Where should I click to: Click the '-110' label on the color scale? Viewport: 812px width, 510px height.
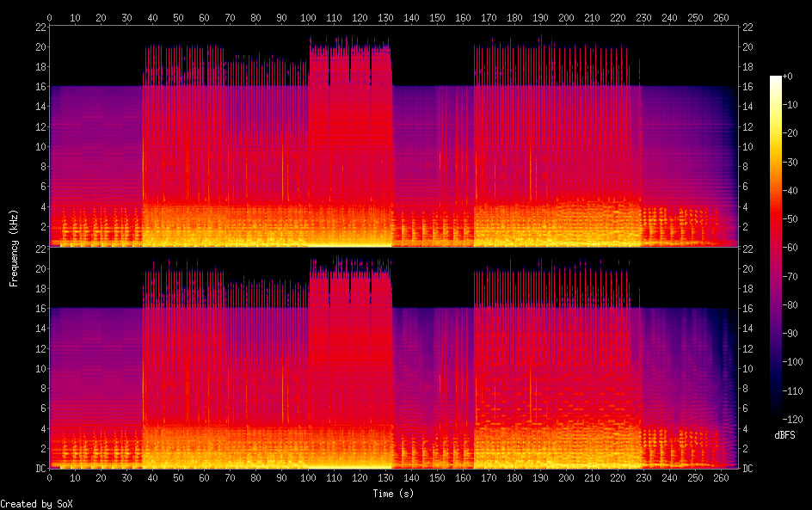pos(792,391)
